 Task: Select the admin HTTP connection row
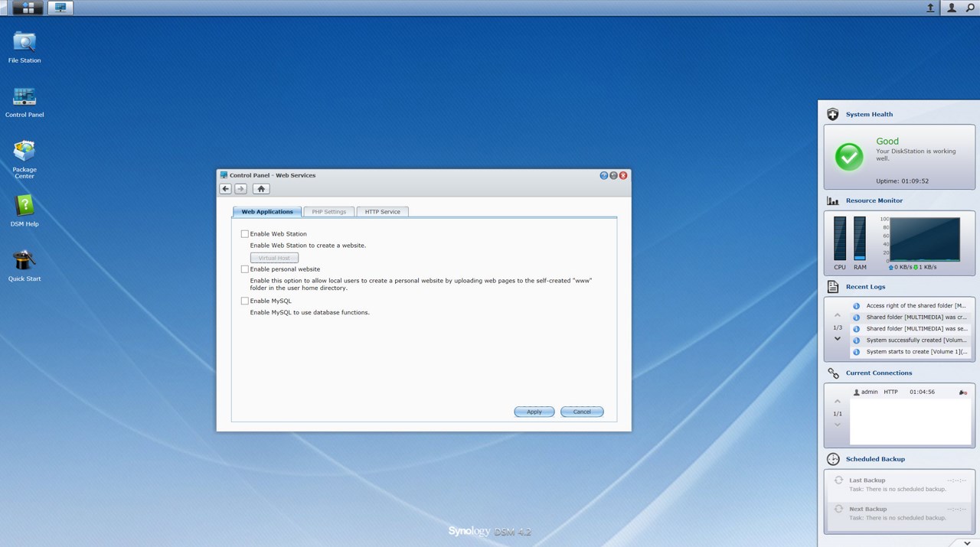pos(910,392)
